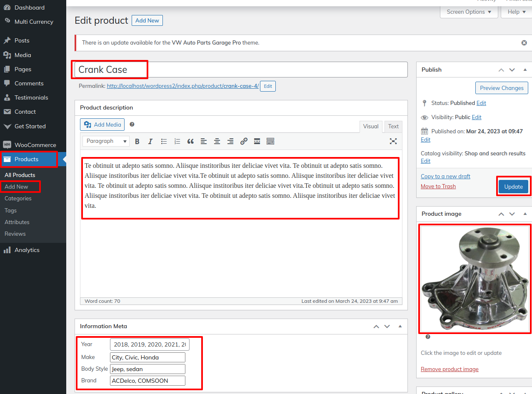This screenshot has height=394, width=532.
Task: Insert a numbered list
Action: click(177, 142)
